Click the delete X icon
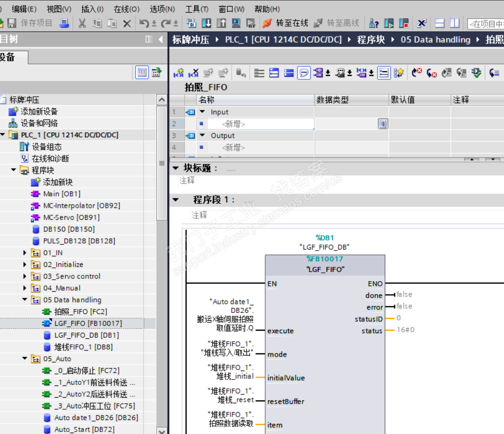This screenshot has height=434, width=504. point(127,23)
